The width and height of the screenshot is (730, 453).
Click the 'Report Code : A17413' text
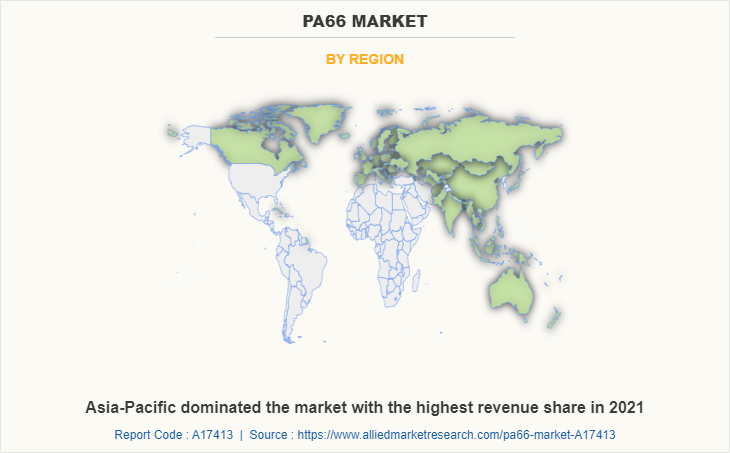[x=174, y=435]
